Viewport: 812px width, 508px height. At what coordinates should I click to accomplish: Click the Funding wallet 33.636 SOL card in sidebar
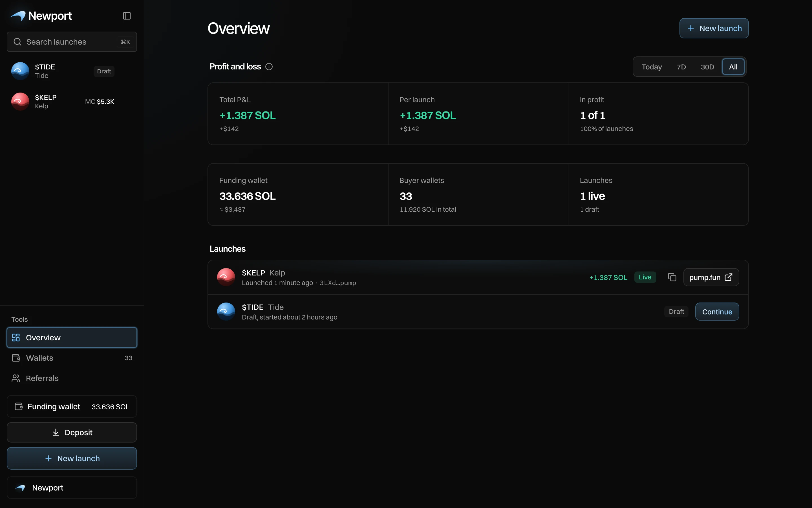coord(72,406)
